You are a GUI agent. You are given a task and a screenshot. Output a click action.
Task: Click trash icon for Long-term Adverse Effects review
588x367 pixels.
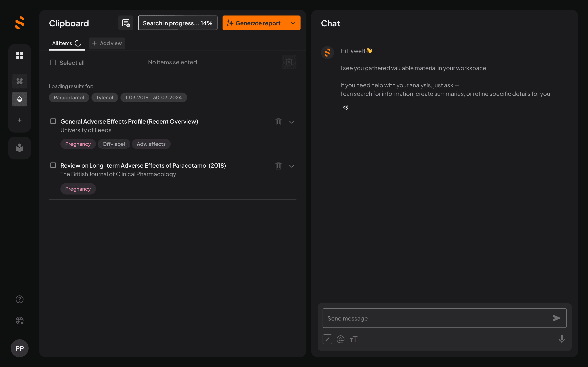pyautogui.click(x=278, y=166)
